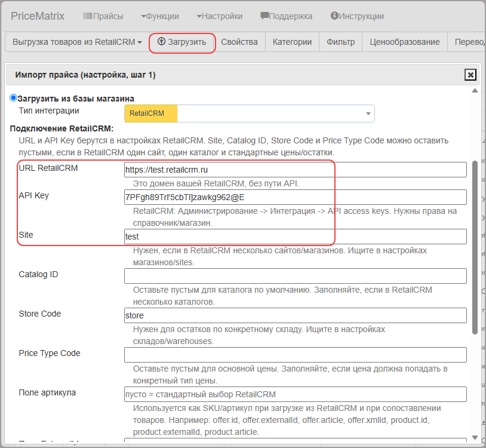Viewport: 486px width, 448px height.
Task: Click the Catalog ID input field
Action: [x=295, y=276]
